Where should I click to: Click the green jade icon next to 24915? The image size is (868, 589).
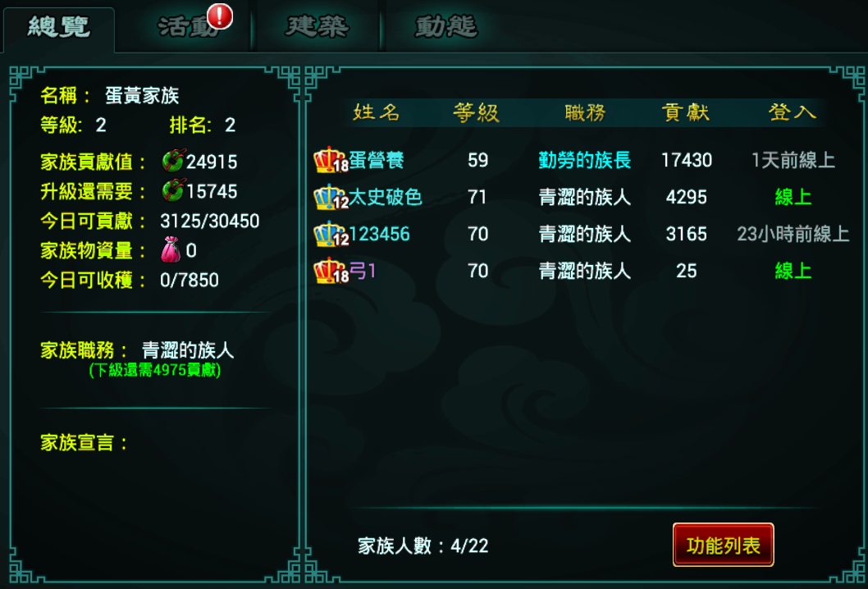pyautogui.click(x=173, y=161)
